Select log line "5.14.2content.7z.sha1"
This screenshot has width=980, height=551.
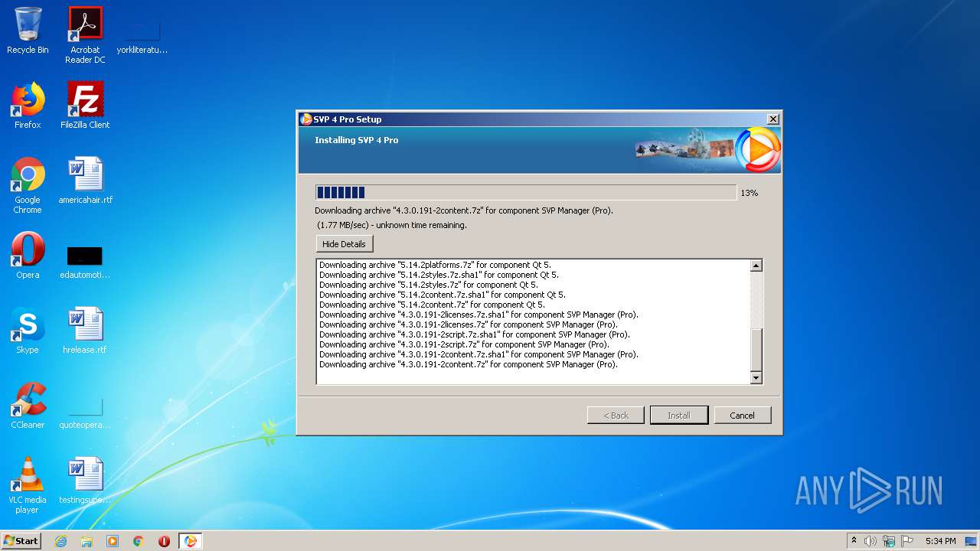click(x=442, y=295)
